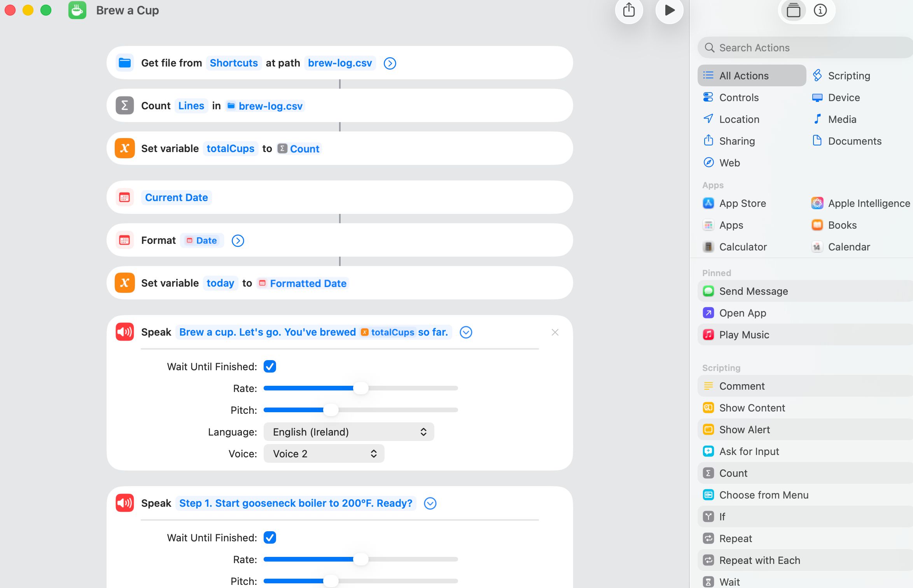Add Ask for Input action

point(805,451)
